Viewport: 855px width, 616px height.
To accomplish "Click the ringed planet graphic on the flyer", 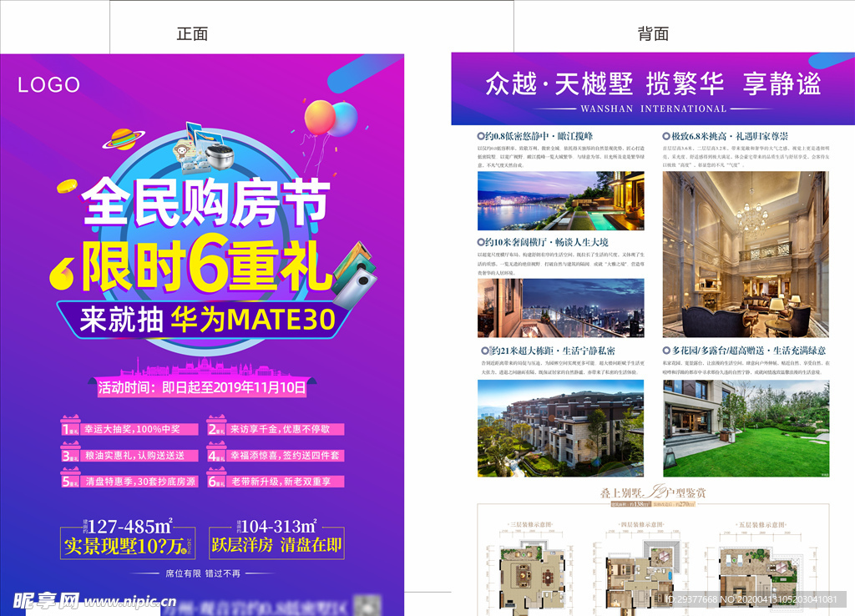I will click(x=124, y=139).
